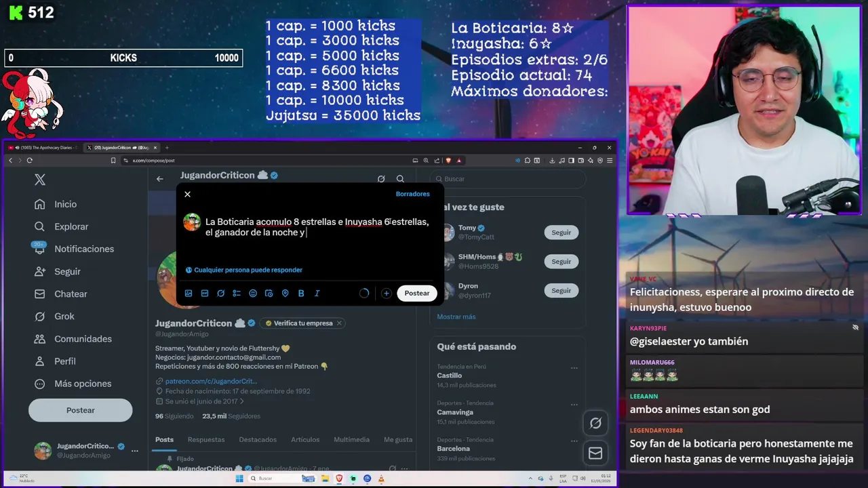Open more options for Castillo trend
The width and height of the screenshot is (868, 488).
[x=574, y=368]
